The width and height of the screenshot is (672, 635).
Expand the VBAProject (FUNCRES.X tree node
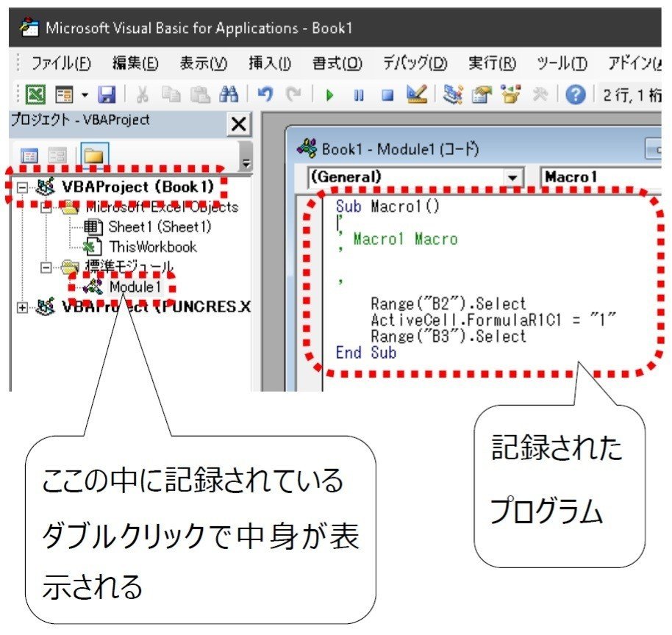coord(22,307)
